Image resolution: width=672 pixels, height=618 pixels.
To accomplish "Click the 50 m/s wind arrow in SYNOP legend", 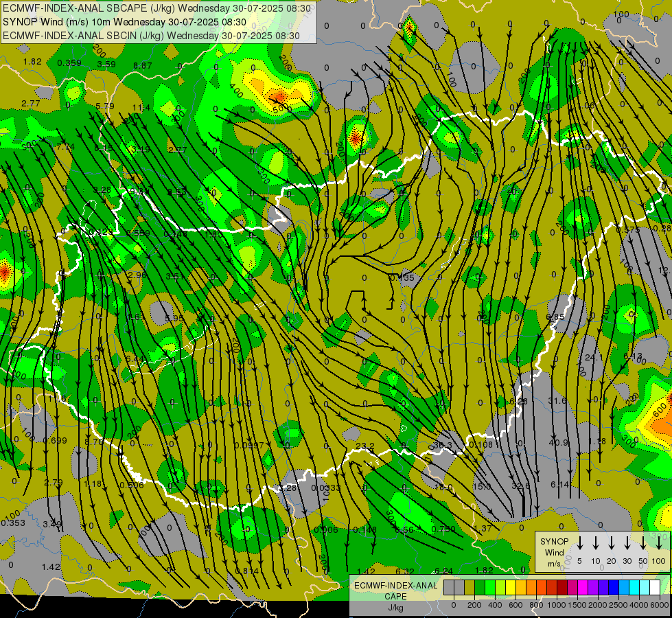I will tap(643, 542).
